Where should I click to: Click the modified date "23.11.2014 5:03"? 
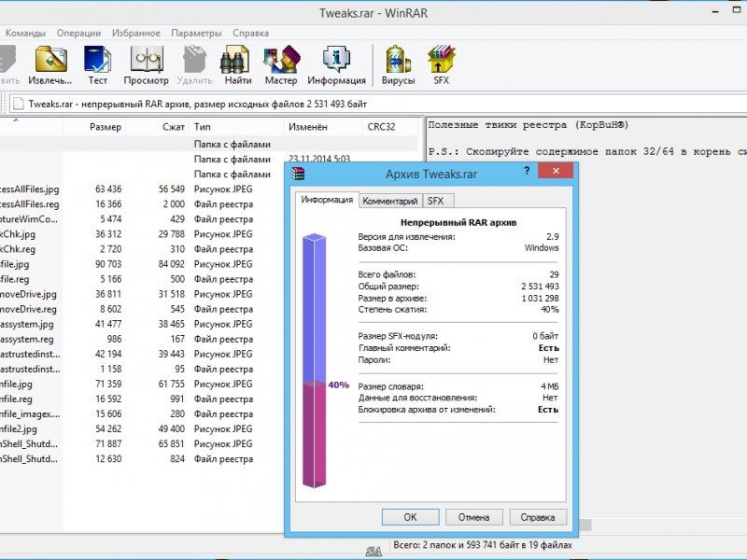point(319,159)
